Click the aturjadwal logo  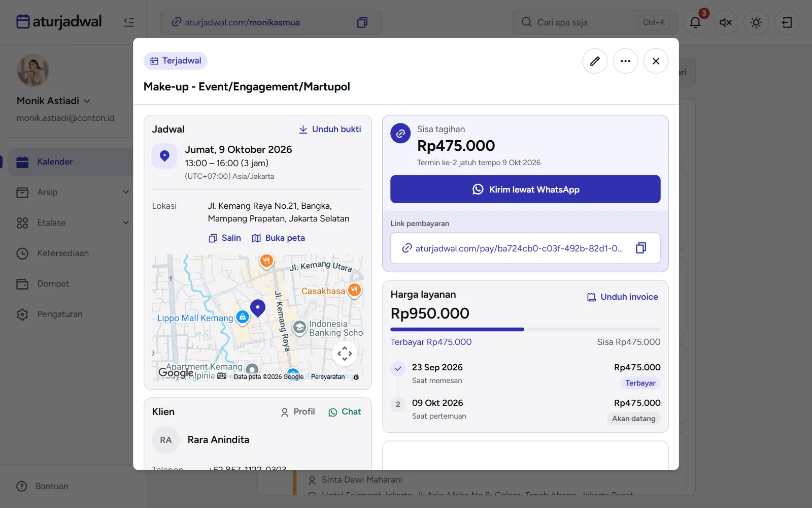point(59,21)
